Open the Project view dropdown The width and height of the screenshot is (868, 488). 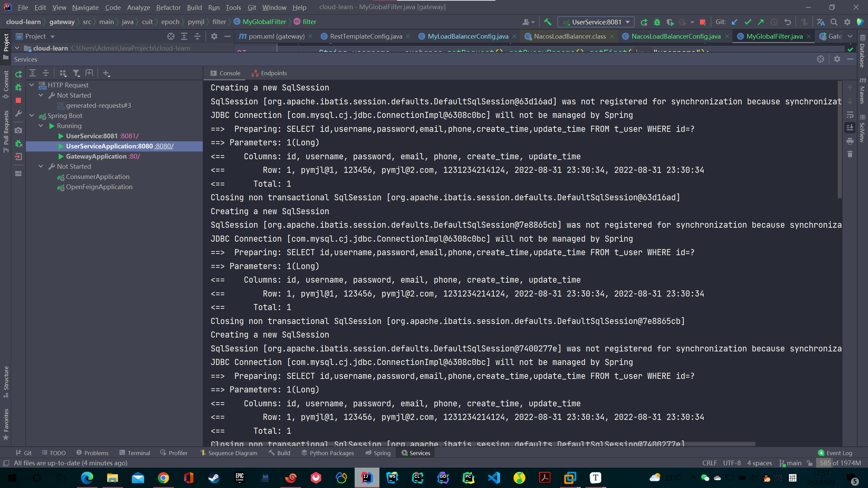tap(35, 36)
